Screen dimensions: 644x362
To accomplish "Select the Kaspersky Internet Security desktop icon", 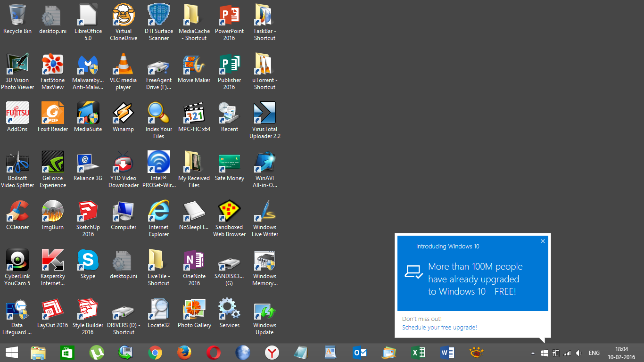I will (x=53, y=260).
